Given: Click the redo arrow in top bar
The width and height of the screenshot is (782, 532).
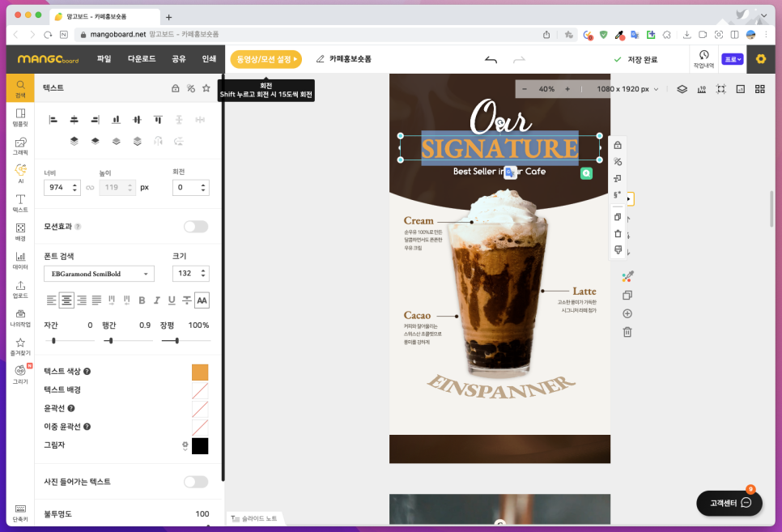Looking at the screenshot, I should click(x=519, y=59).
